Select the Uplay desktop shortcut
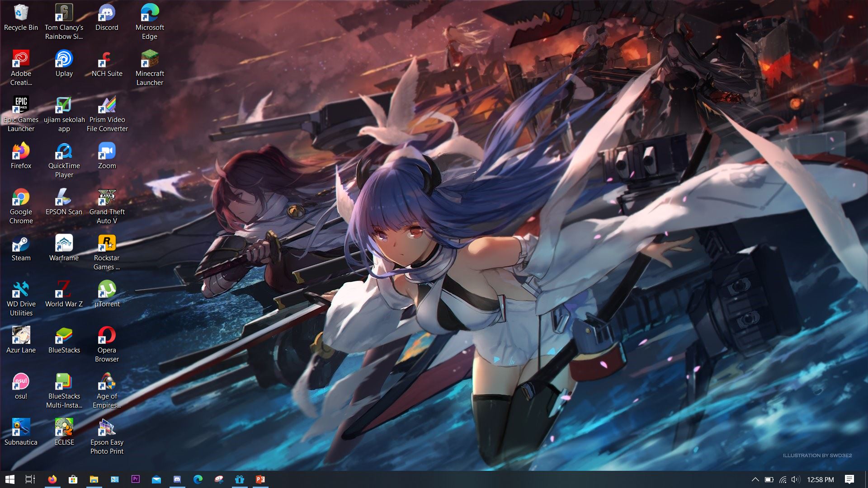868x488 pixels. pyautogui.click(x=64, y=64)
